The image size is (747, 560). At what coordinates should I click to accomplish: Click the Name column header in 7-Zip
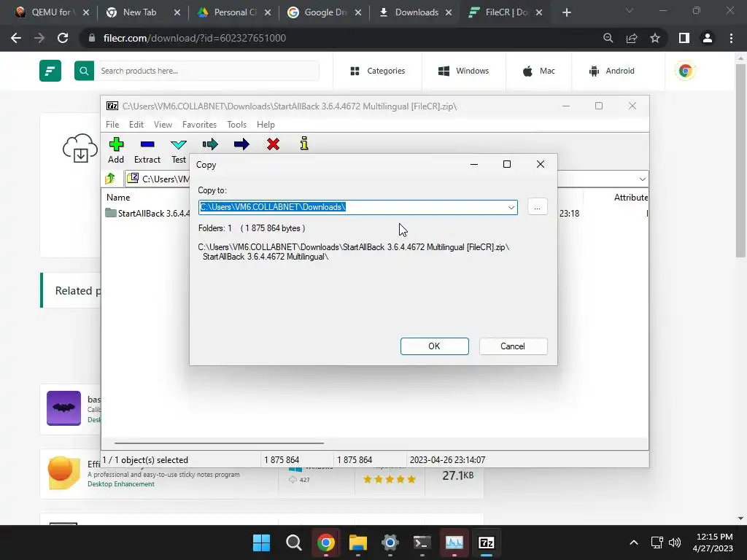click(x=118, y=197)
